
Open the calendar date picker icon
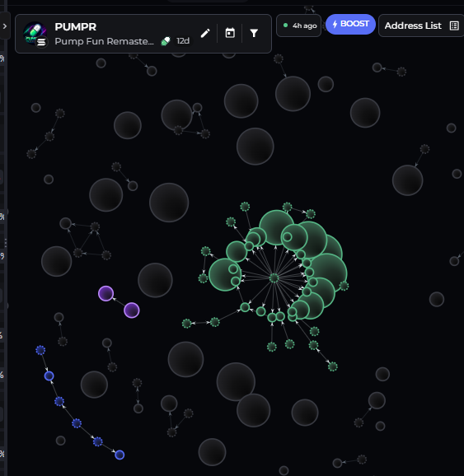(x=230, y=33)
